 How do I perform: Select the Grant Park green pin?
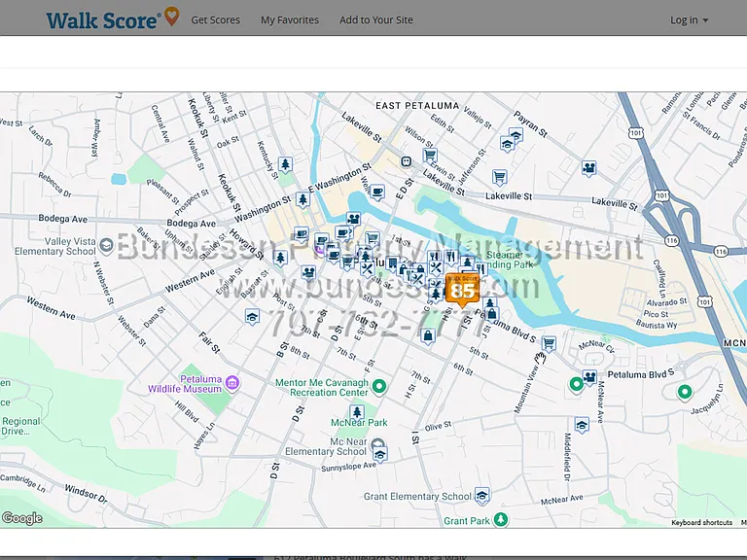point(500,519)
